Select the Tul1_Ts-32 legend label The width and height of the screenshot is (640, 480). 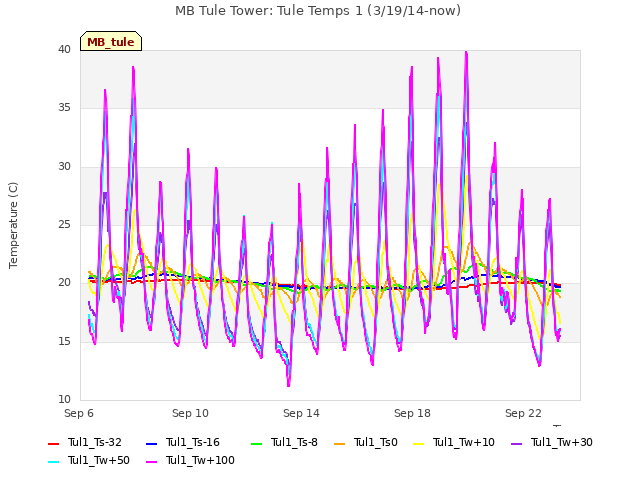[95, 442]
